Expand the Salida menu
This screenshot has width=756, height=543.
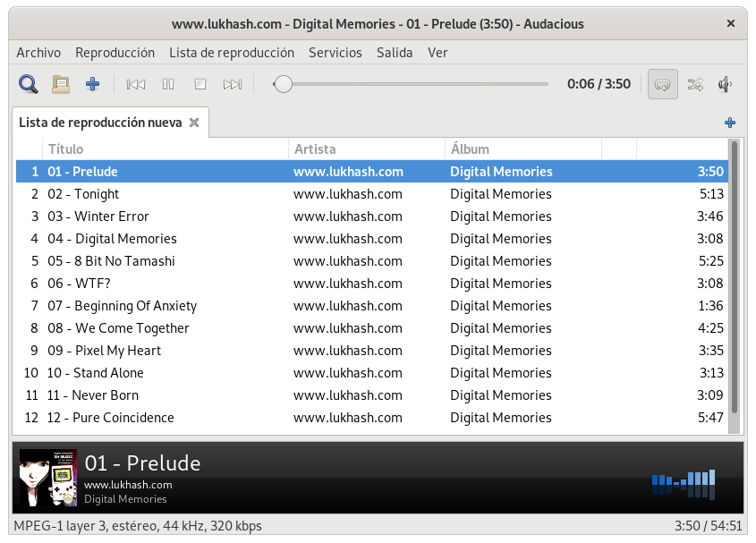(395, 53)
